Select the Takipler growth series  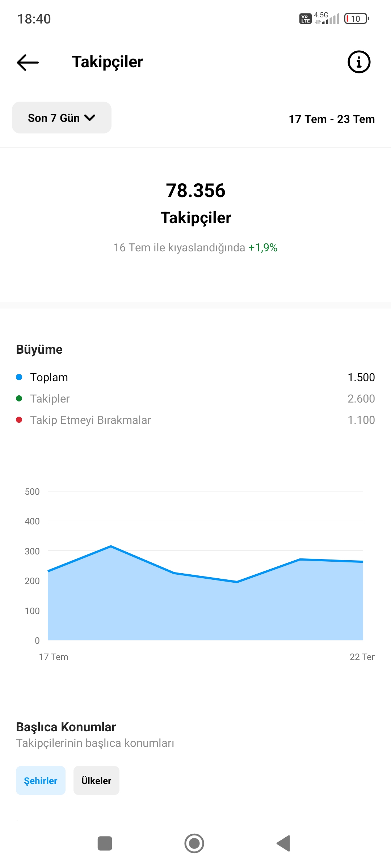click(x=195, y=399)
